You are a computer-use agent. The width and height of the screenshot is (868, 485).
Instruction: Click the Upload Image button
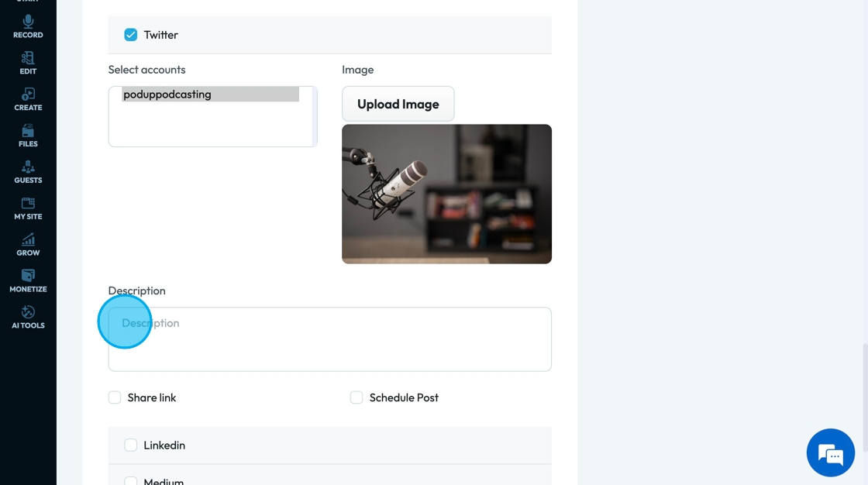pyautogui.click(x=398, y=104)
